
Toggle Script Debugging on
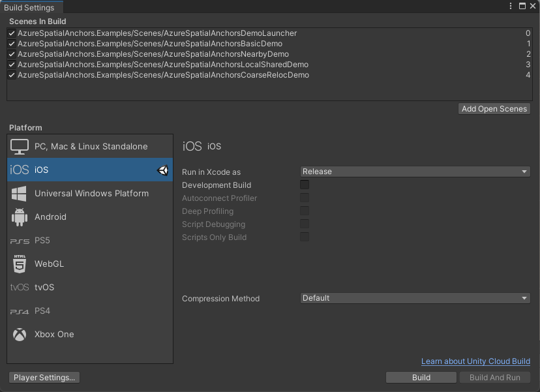304,224
